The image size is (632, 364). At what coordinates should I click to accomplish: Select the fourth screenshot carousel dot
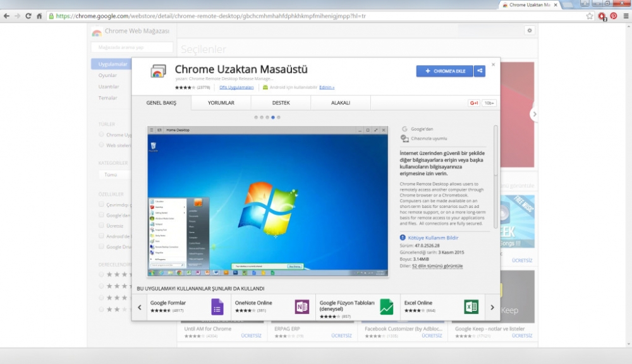click(x=272, y=116)
